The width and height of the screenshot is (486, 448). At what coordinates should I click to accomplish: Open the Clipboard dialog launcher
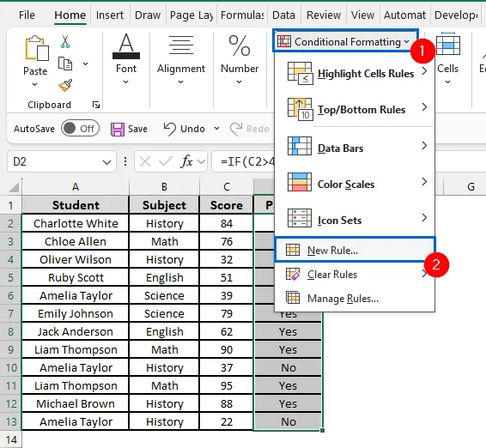coord(96,105)
